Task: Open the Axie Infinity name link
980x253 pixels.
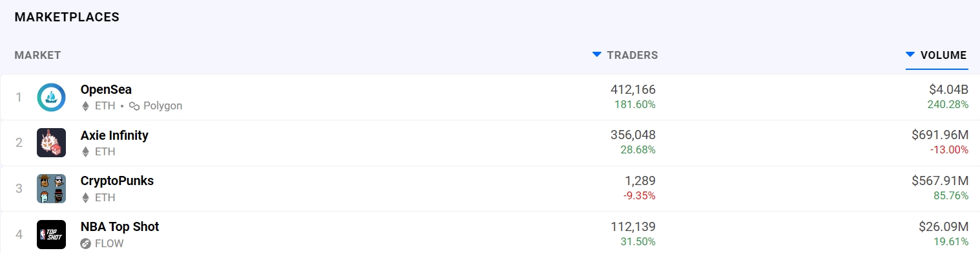Action: 114,135
